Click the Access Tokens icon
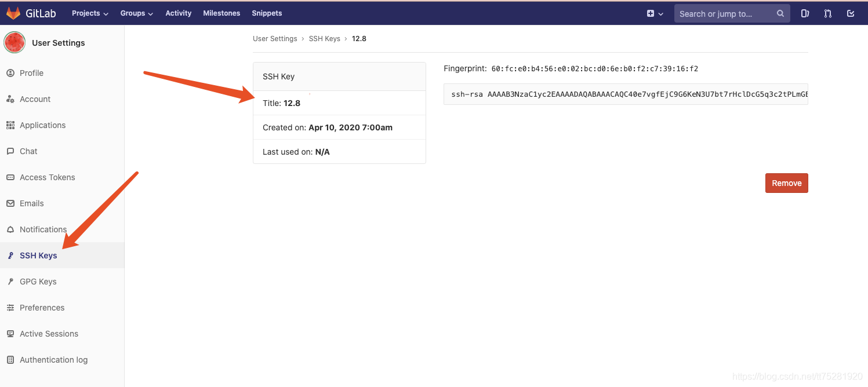The height and width of the screenshot is (387, 868). pos(10,177)
